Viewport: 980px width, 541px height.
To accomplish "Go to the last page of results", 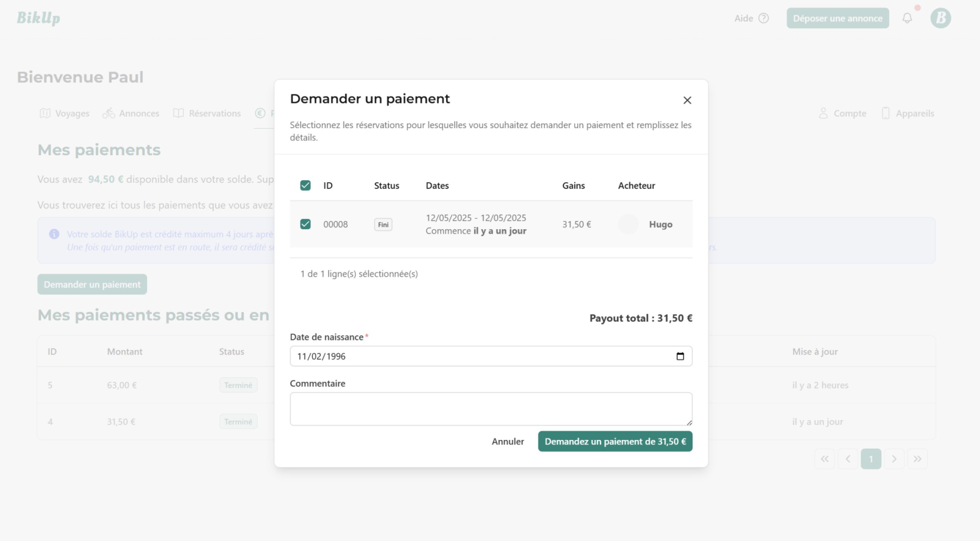I will tap(917, 459).
